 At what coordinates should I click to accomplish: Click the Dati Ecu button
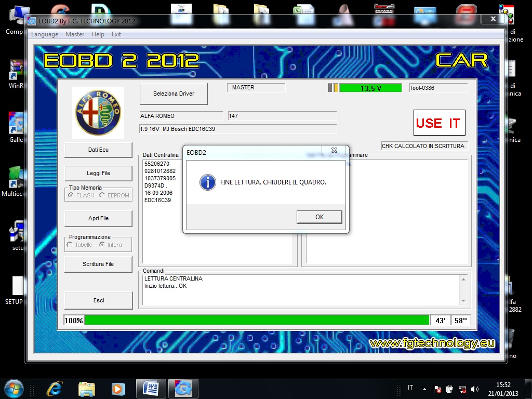tap(98, 150)
